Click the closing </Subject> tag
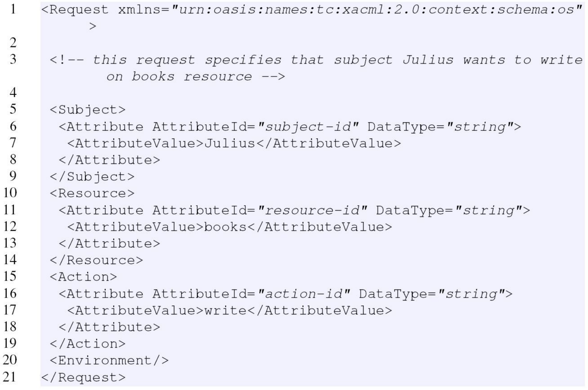Viewport: 588px width, 390px height. (92, 176)
